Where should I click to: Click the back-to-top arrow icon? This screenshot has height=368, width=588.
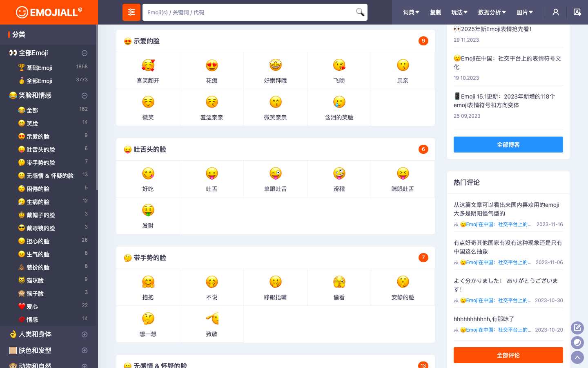click(x=577, y=357)
